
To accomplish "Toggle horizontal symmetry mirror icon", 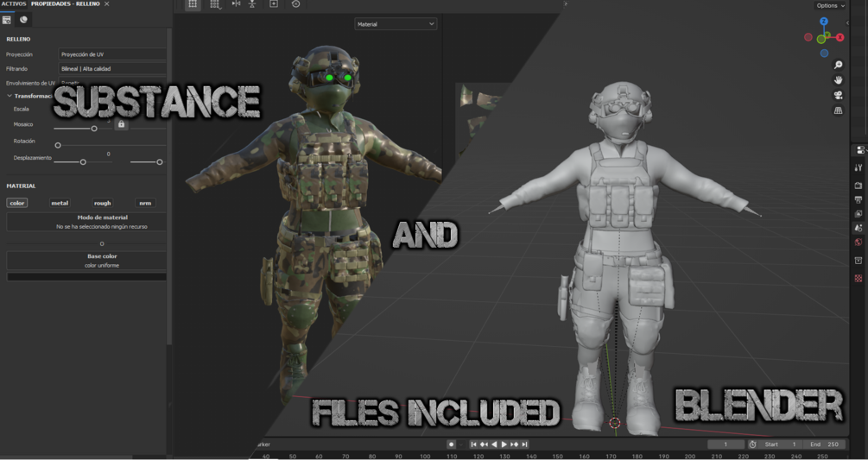I will pyautogui.click(x=236, y=3).
